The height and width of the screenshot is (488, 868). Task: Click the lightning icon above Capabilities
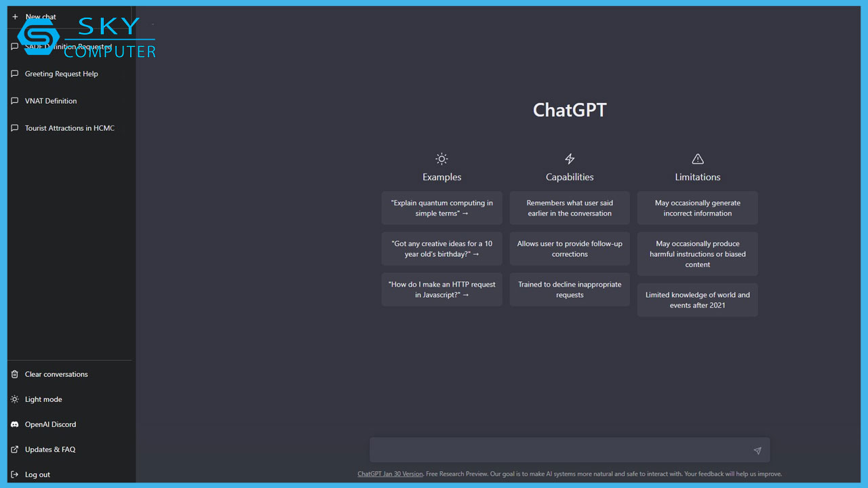569,159
